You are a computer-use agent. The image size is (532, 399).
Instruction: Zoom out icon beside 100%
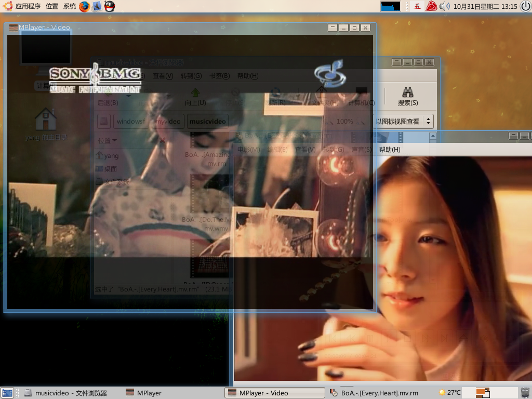pos(329,122)
